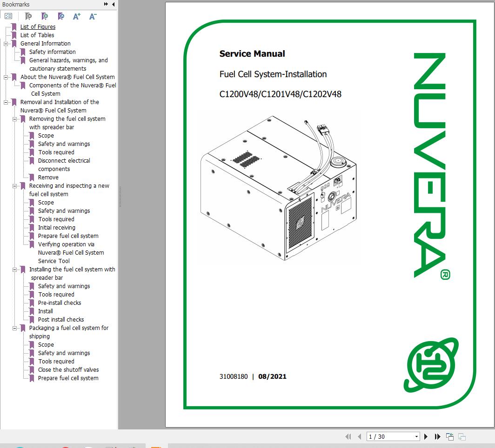
Task: Open the page number dropdown
Action: [417, 437]
